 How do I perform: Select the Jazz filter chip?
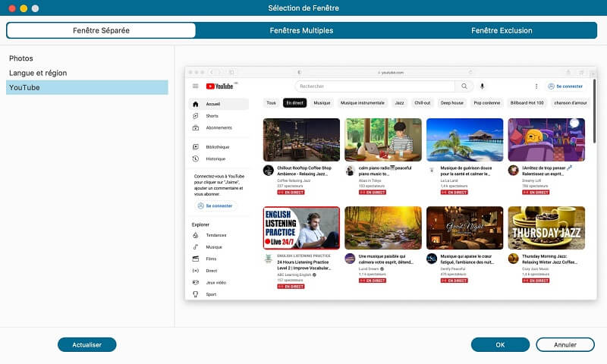(400, 103)
